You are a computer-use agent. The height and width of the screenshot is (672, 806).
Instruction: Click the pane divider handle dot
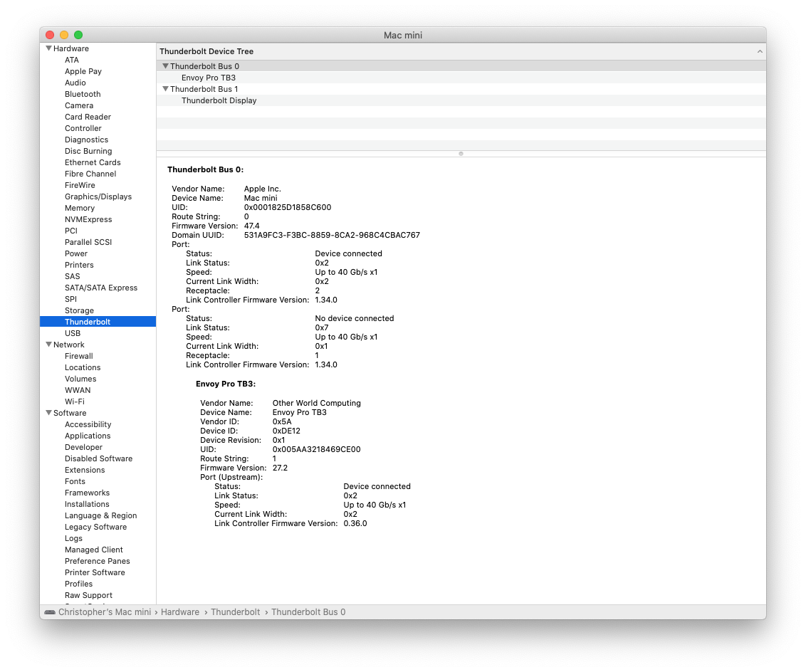pos(461,154)
